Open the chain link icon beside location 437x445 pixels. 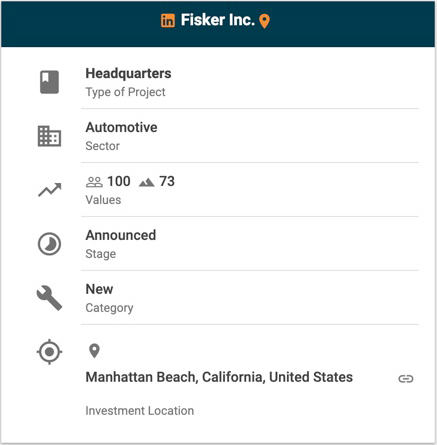click(406, 379)
